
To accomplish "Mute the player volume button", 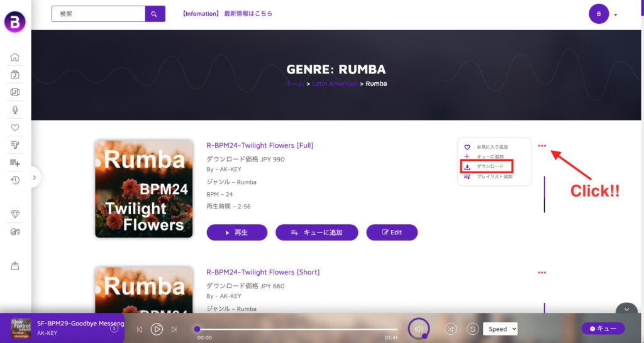I will pyautogui.click(x=419, y=329).
